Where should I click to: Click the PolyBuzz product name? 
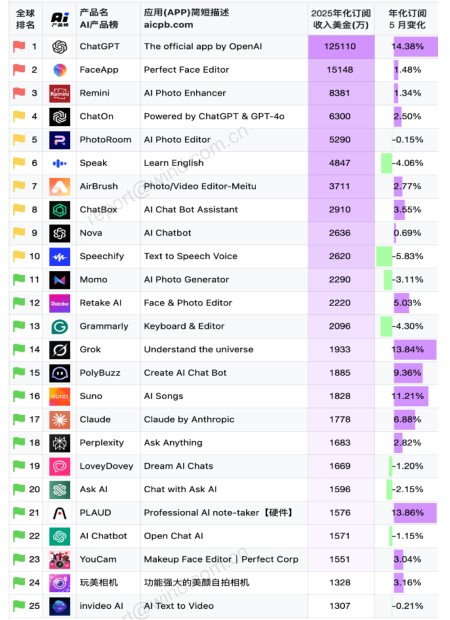click(100, 373)
